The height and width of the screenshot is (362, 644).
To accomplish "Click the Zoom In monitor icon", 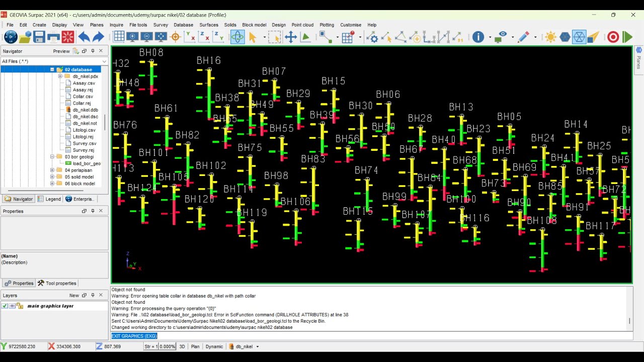I will [132, 37].
